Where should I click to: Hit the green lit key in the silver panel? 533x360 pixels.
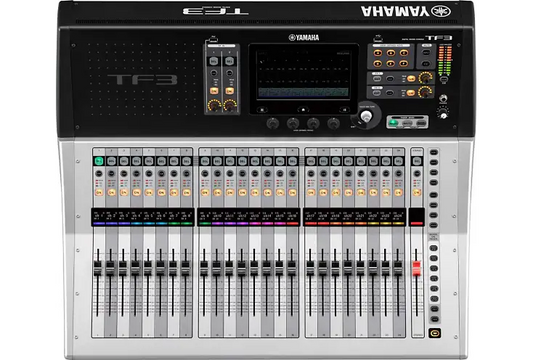click(x=393, y=123)
